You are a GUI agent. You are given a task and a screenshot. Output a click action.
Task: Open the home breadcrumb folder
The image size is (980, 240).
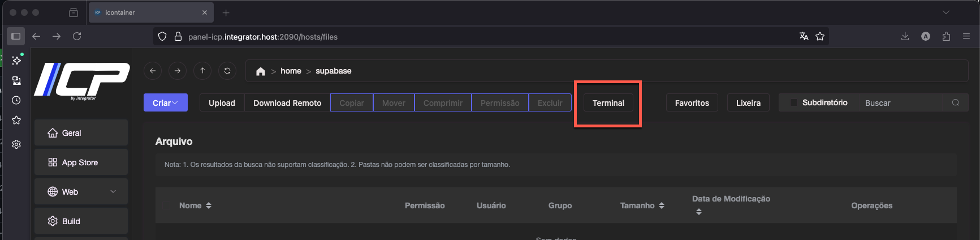click(x=291, y=71)
